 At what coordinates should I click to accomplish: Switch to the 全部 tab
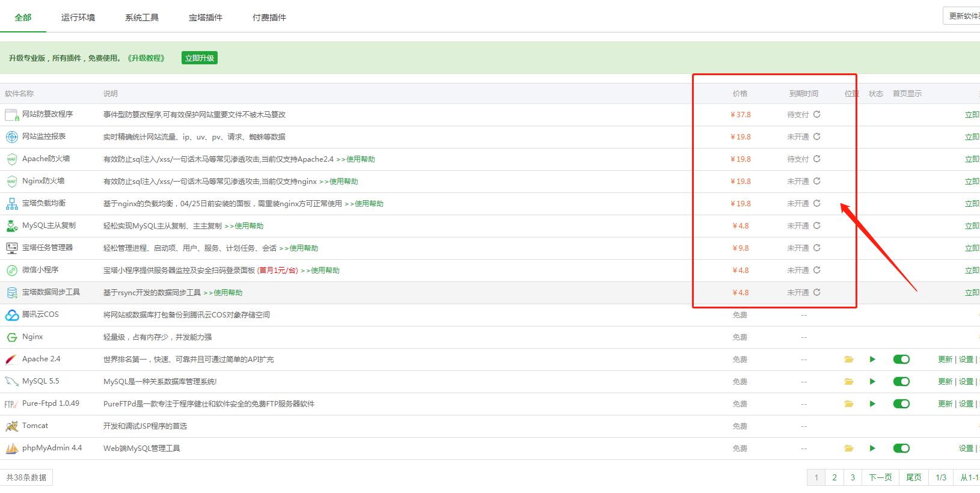23,17
